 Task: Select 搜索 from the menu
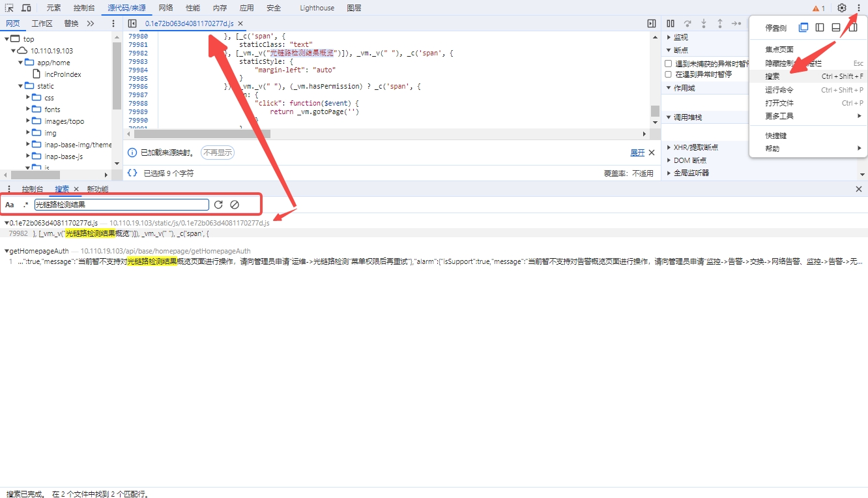click(x=808, y=76)
